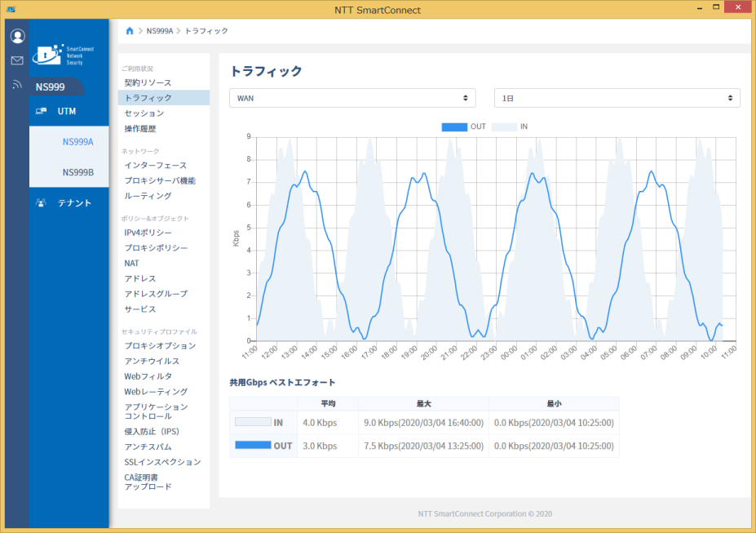Viewport: 756px width, 533px height.
Task: Open the NAT link
Action: [131, 263]
